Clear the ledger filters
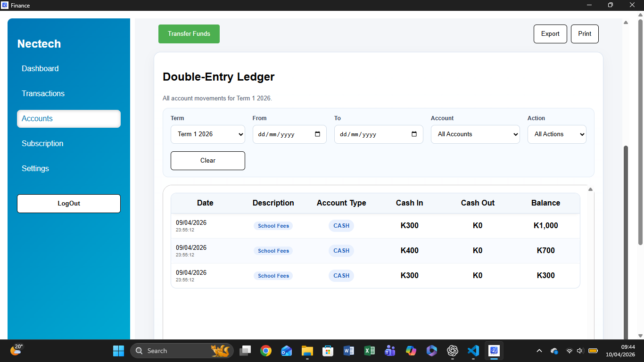 point(207,161)
